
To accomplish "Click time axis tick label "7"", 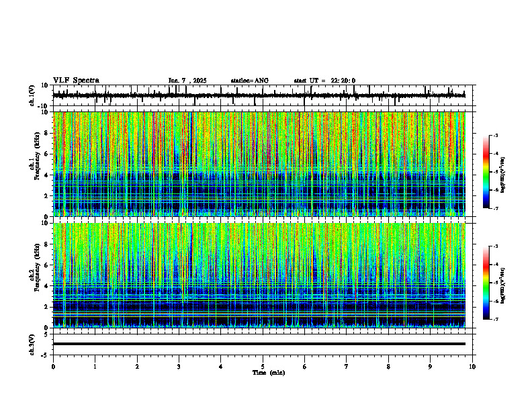I will click(347, 367).
